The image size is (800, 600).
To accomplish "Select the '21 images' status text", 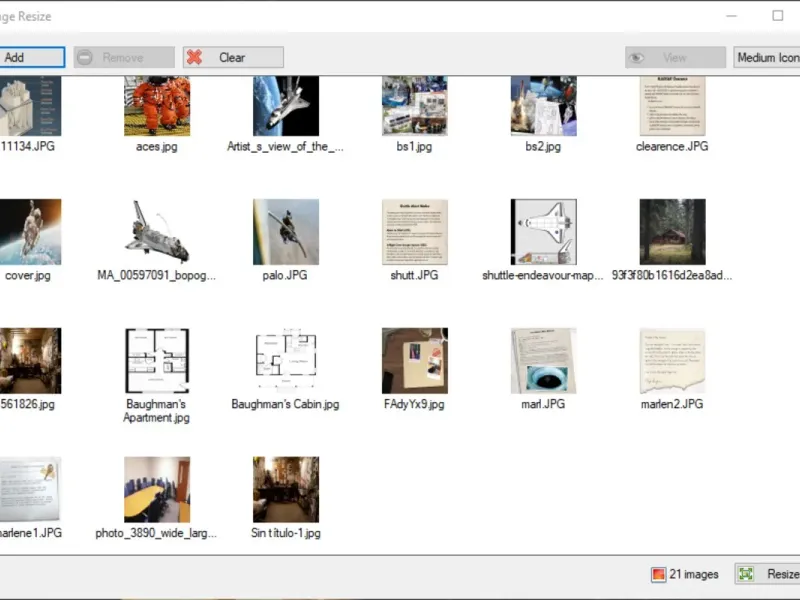I will pyautogui.click(x=693, y=574).
